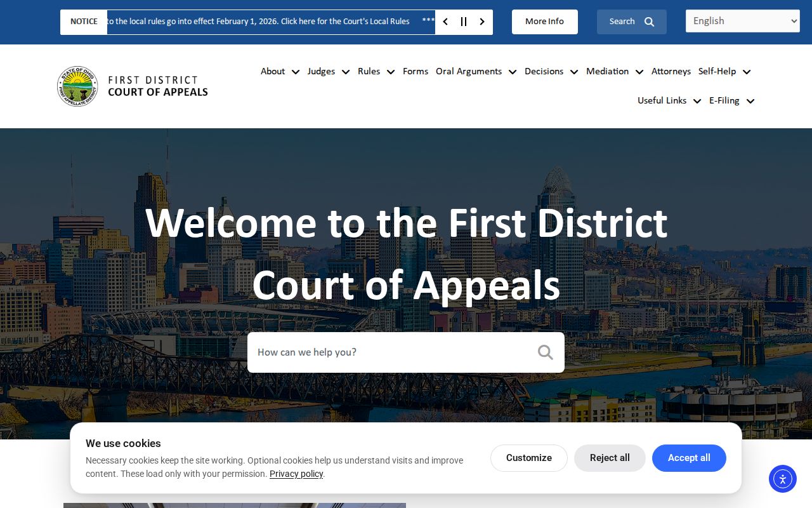Screen dimensions: 812x508
Task: Open the Privacy policy link
Action: click(x=296, y=474)
